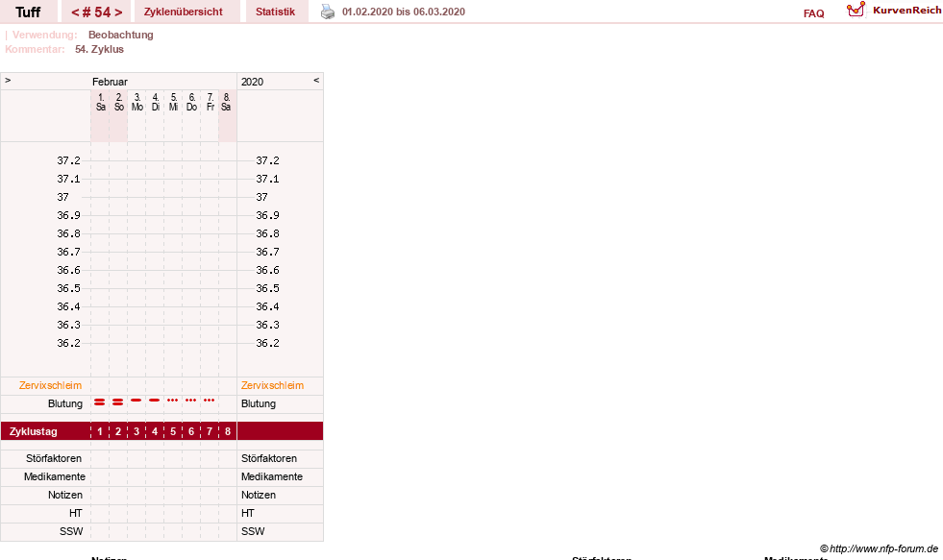943x560 pixels.
Task: Click the date header 3. Mo
Action: [137, 102]
